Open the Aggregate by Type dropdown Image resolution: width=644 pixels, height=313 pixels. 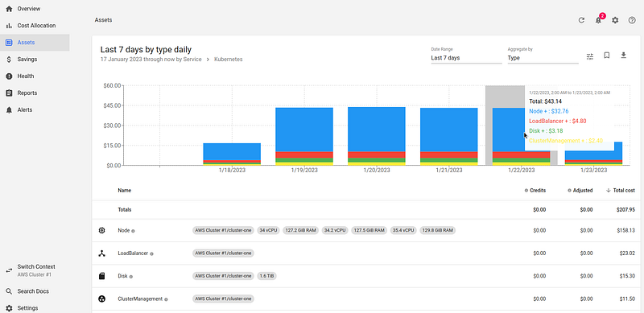coord(543,58)
